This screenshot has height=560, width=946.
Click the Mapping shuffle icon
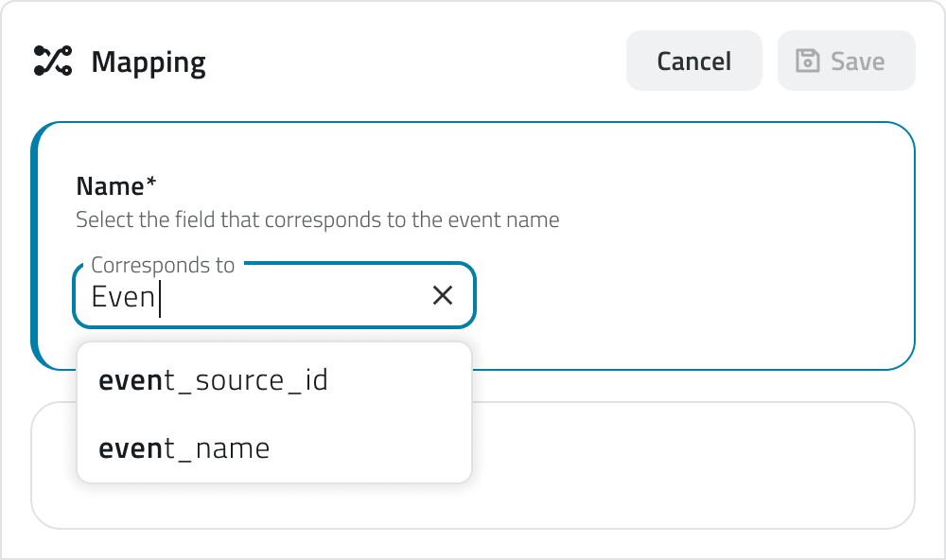click(x=53, y=61)
